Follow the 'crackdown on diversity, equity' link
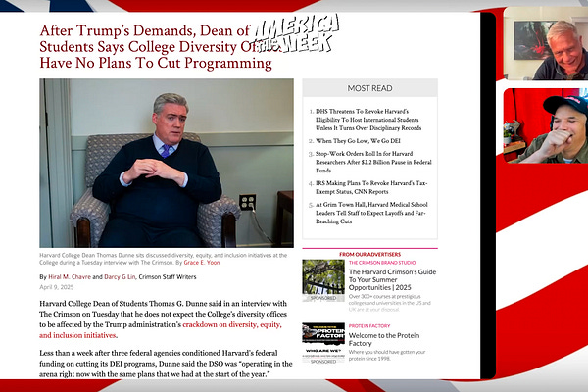The width and height of the screenshot is (588, 392). 161,329
